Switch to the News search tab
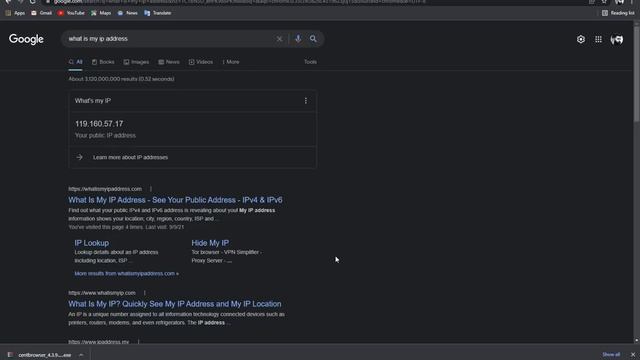 [169, 62]
